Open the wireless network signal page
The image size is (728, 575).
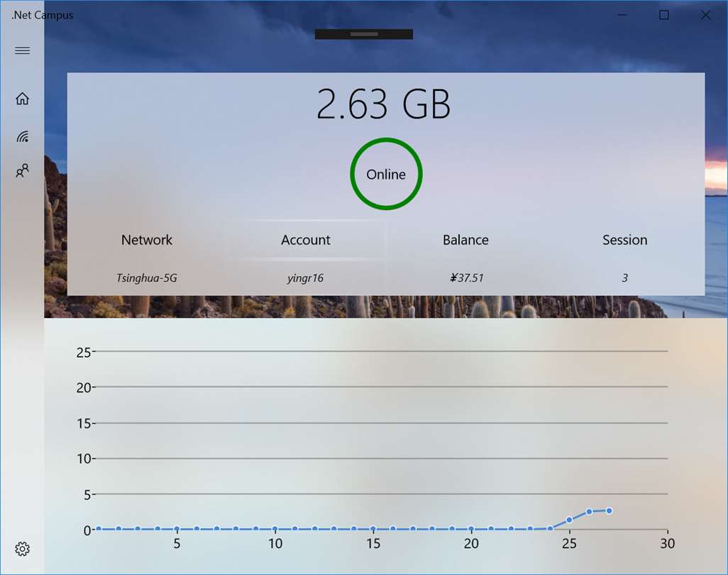click(x=22, y=136)
